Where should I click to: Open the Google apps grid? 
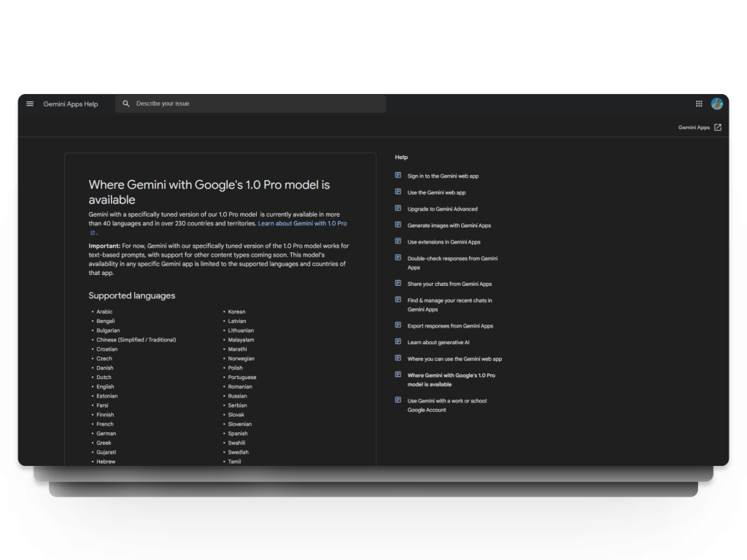coord(699,104)
